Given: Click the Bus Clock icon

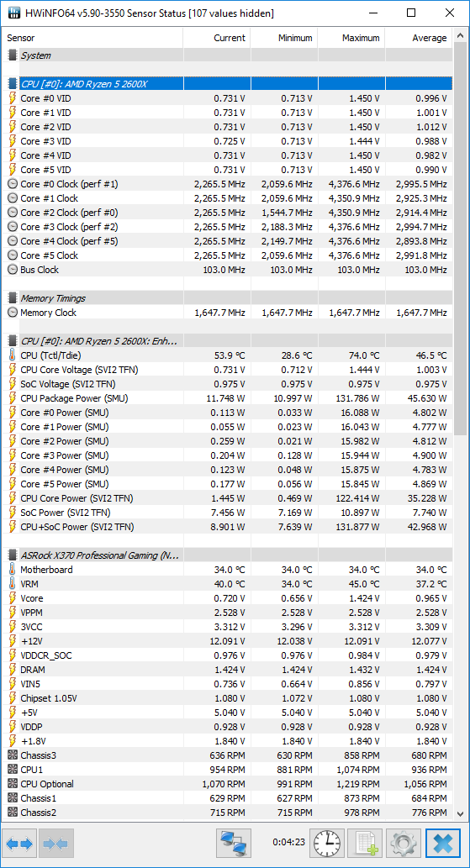Looking at the screenshot, I should click(13, 270).
